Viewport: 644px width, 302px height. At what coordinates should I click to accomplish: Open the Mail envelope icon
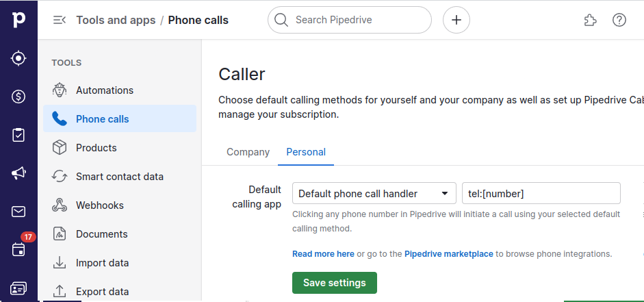(x=18, y=212)
